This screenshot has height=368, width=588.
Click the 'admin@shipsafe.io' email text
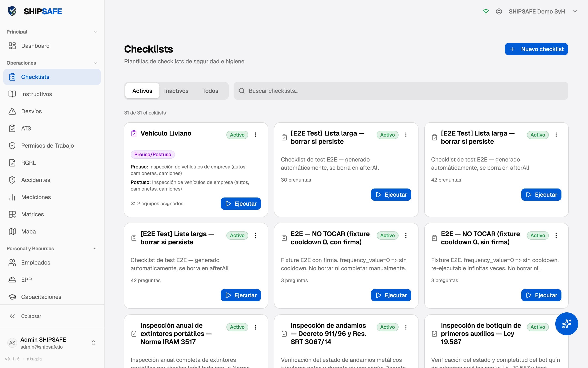[42, 347]
